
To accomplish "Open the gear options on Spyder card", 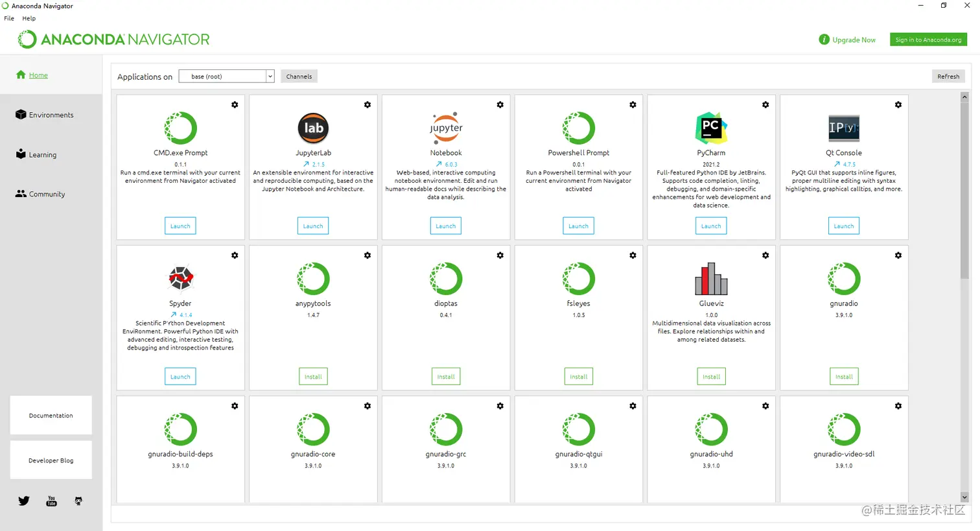I will 235,255.
